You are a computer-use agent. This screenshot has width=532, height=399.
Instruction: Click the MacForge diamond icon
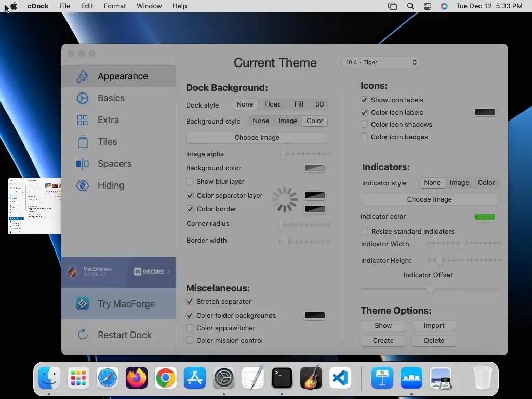tap(83, 303)
